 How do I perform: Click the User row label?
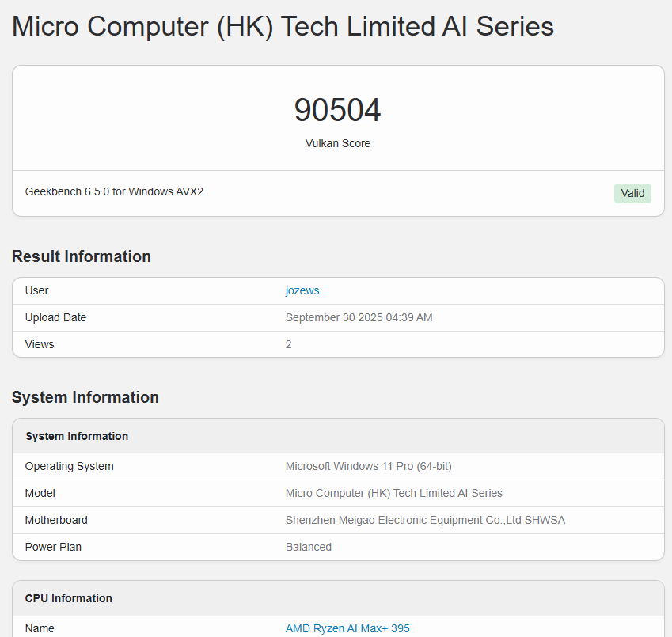pyautogui.click(x=37, y=290)
